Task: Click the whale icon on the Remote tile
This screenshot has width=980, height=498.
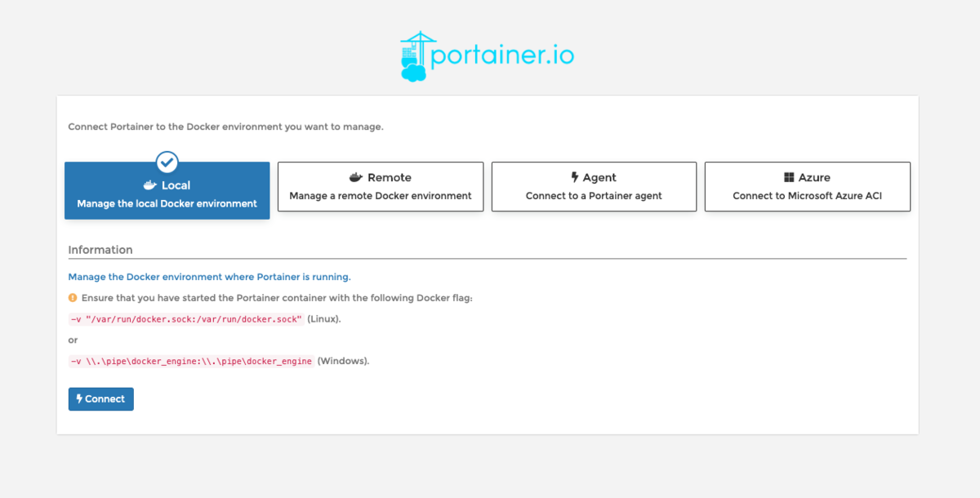Action: [357, 176]
